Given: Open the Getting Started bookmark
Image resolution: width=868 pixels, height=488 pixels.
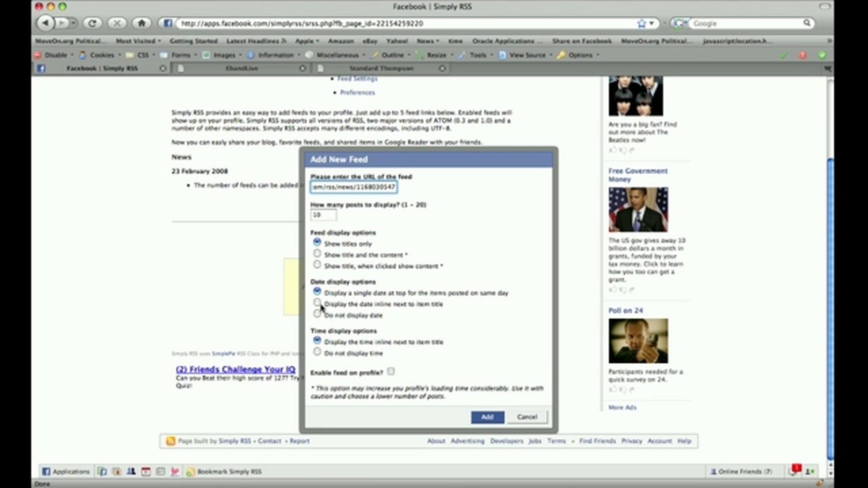Looking at the screenshot, I should click(x=193, y=41).
